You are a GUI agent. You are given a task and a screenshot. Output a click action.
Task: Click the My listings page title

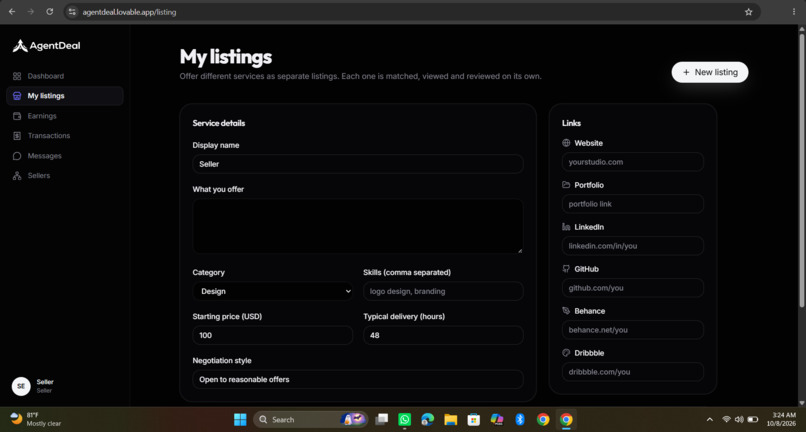click(x=226, y=57)
